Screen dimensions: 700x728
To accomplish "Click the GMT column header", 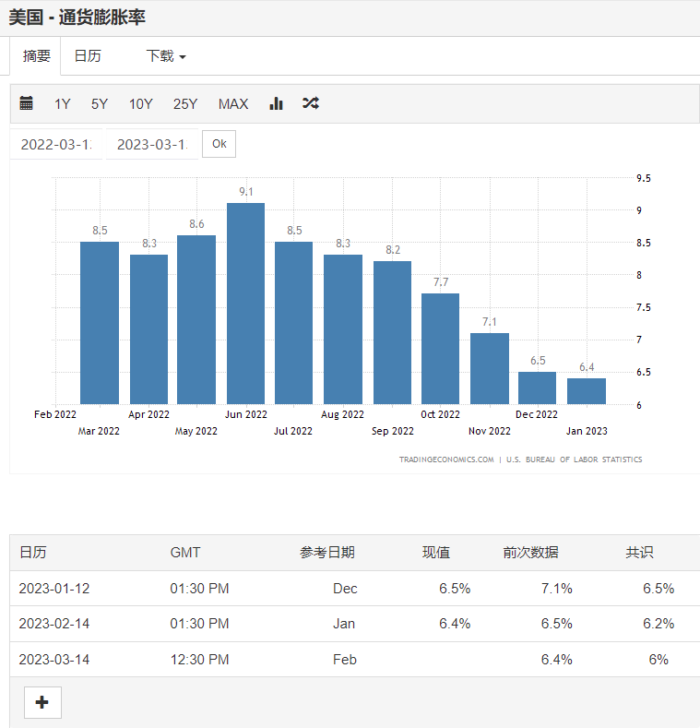I will [x=185, y=553].
